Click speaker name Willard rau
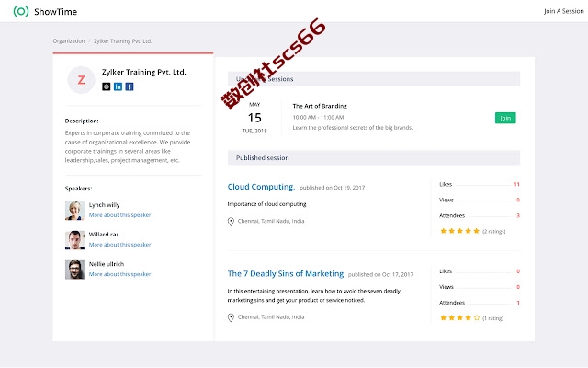588x368 pixels. click(104, 235)
